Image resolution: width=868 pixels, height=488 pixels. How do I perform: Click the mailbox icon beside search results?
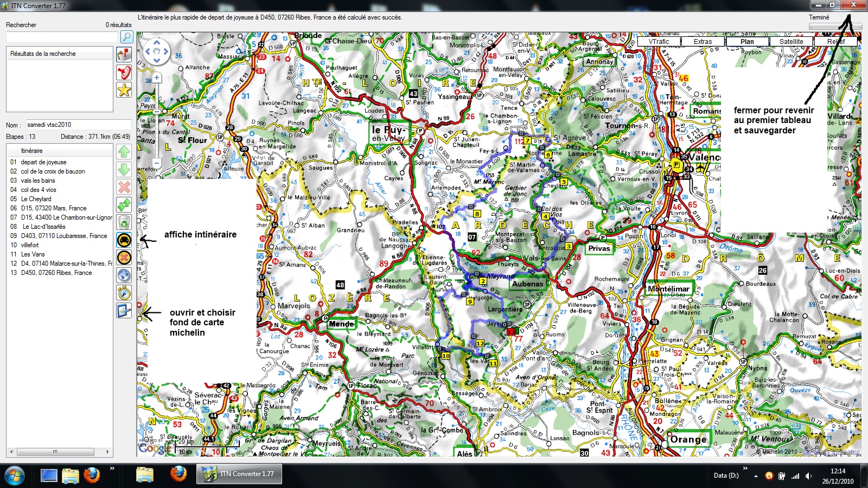coord(124,54)
